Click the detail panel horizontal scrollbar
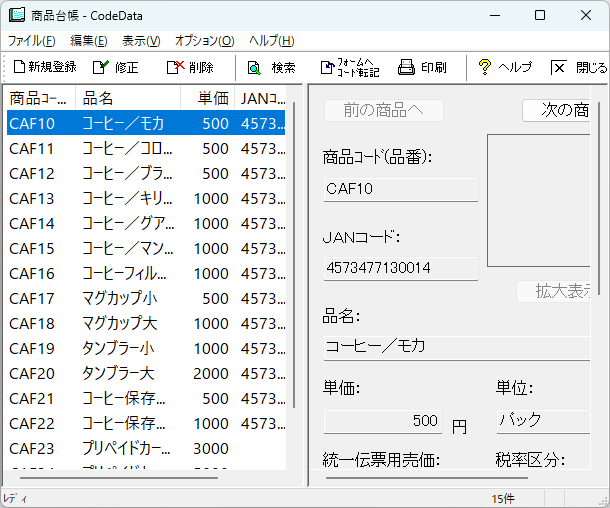This screenshot has height=508, width=610. pos(426,478)
